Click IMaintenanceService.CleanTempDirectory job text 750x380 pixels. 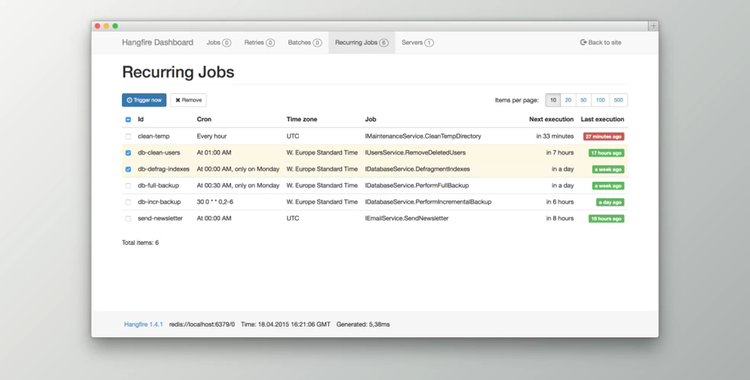tap(423, 136)
